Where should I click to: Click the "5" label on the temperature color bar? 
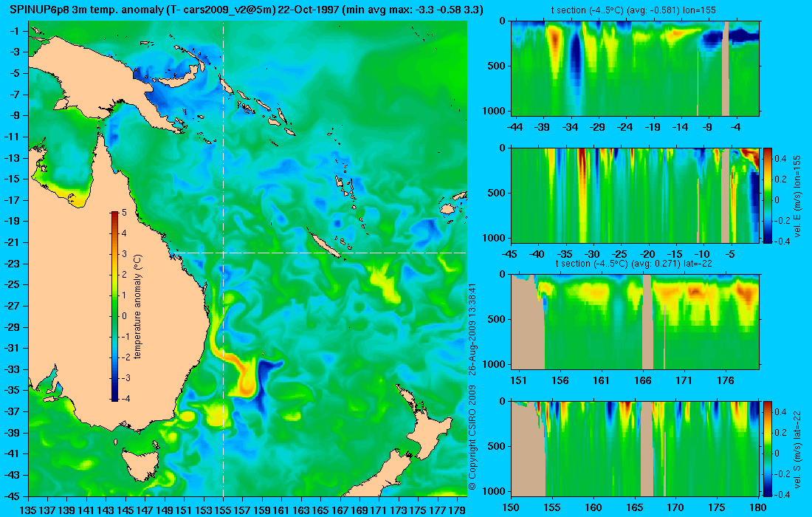(x=124, y=213)
